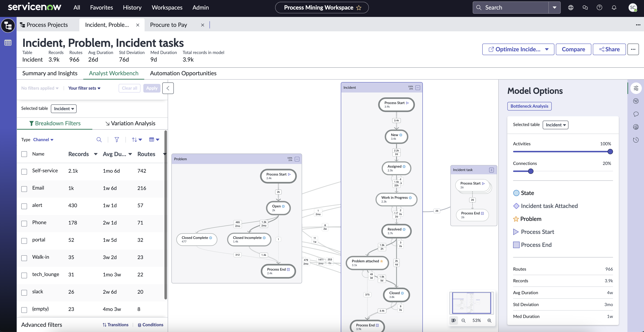Open the All menu

(77, 8)
